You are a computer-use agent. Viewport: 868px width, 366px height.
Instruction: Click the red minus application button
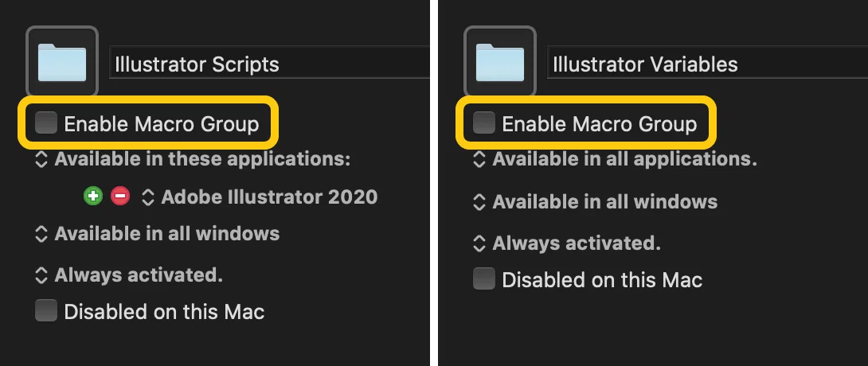(x=120, y=197)
